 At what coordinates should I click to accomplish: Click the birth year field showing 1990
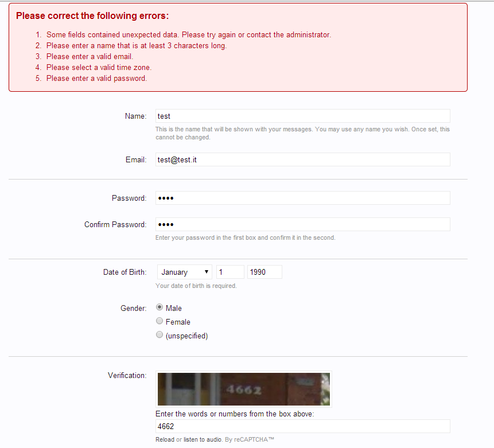[x=264, y=272]
